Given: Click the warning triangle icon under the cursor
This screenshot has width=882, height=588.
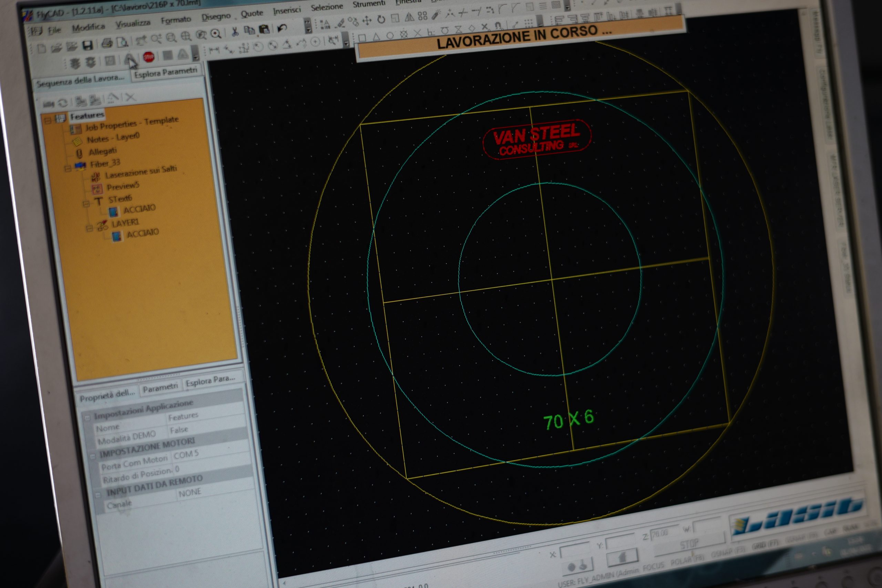Looking at the screenshot, I should tap(130, 59).
